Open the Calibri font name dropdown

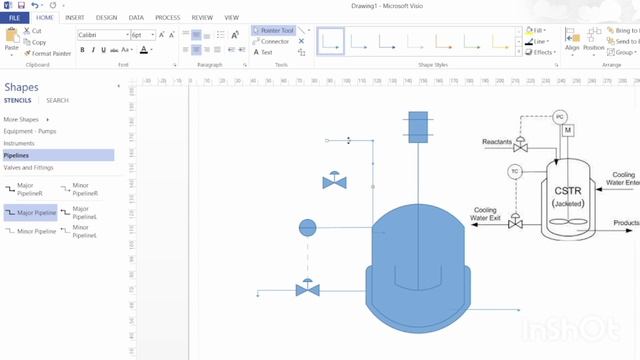pyautogui.click(x=127, y=35)
